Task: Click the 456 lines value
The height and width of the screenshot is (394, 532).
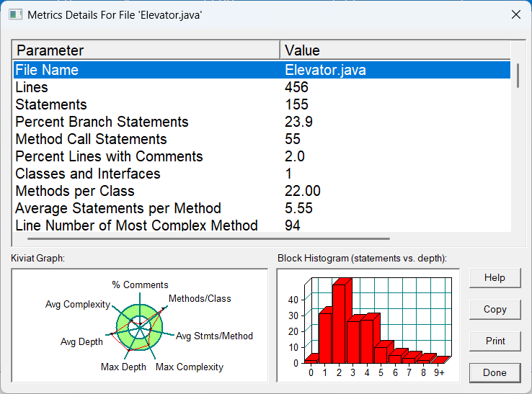Action: tap(296, 87)
